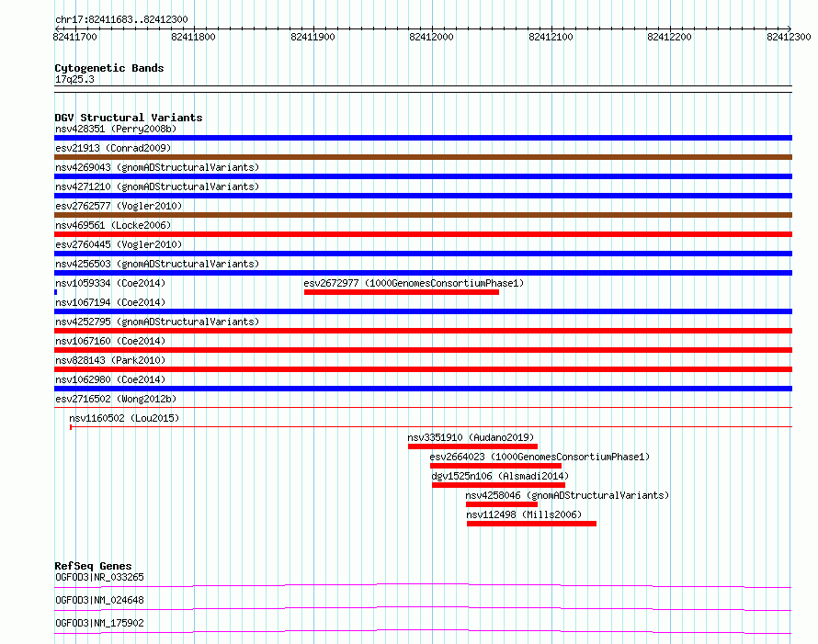
Task: Click ruler position 82412000
Action: (431, 37)
